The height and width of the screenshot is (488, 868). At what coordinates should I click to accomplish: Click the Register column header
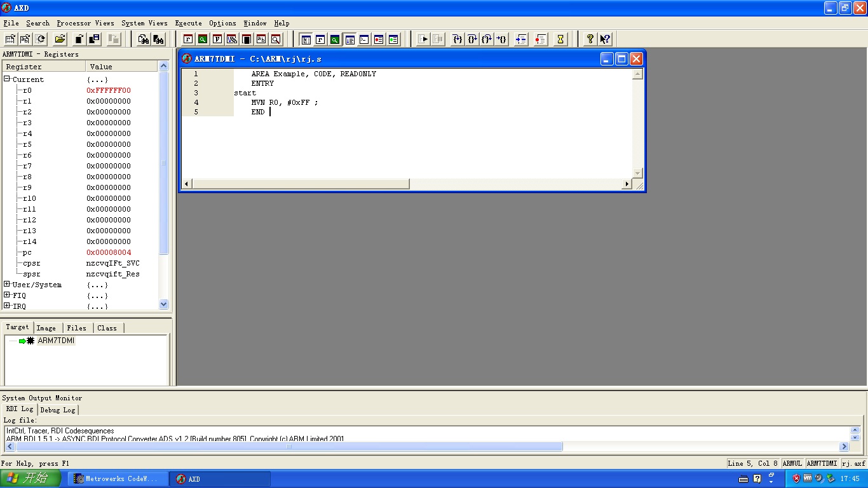coord(43,66)
